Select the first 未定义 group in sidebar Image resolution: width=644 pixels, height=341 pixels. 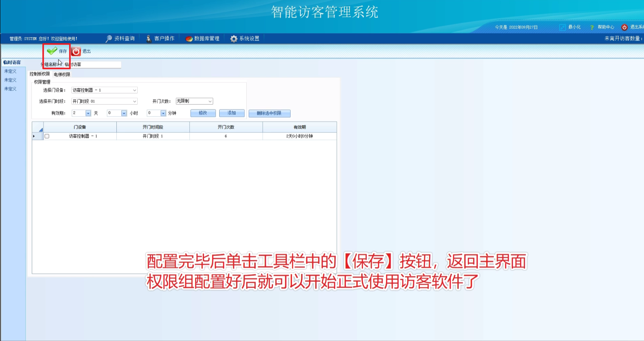(x=10, y=71)
